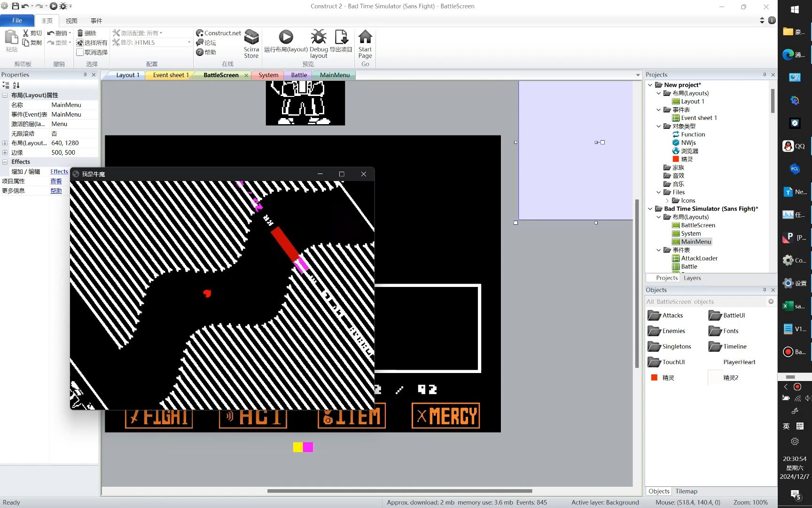Open the Enemies folder in Objects panel
Screen dimensions: 812x508
(x=666, y=331)
